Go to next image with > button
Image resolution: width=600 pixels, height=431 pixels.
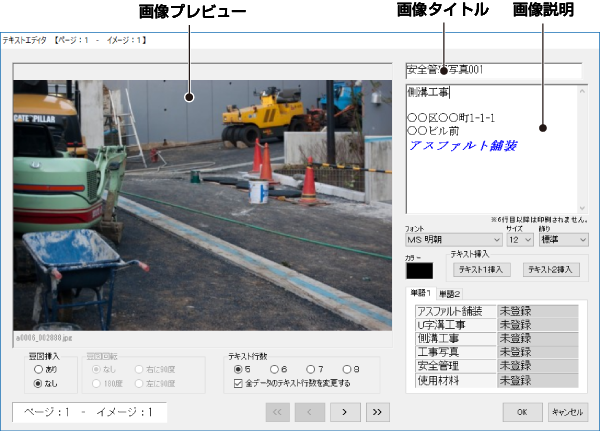[345, 412]
